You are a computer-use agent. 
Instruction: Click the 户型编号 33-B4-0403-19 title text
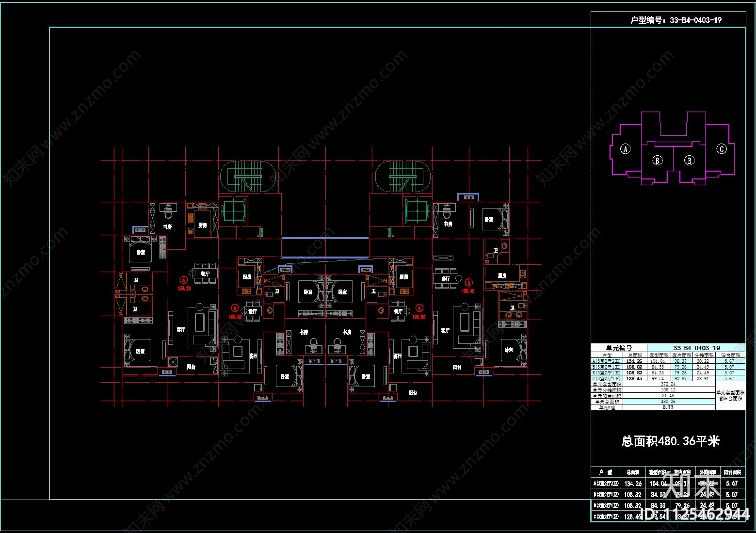(676, 20)
